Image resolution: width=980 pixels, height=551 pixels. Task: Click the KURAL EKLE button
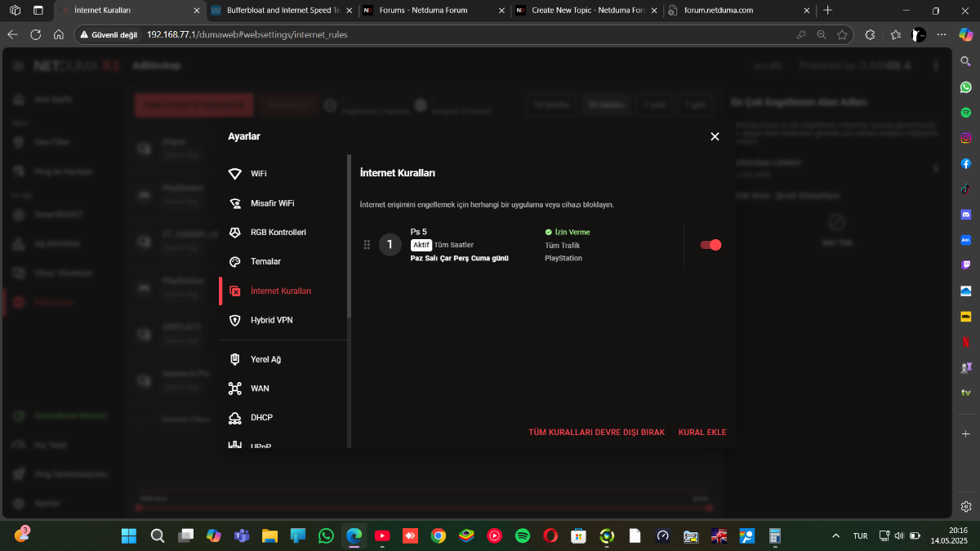click(x=702, y=433)
